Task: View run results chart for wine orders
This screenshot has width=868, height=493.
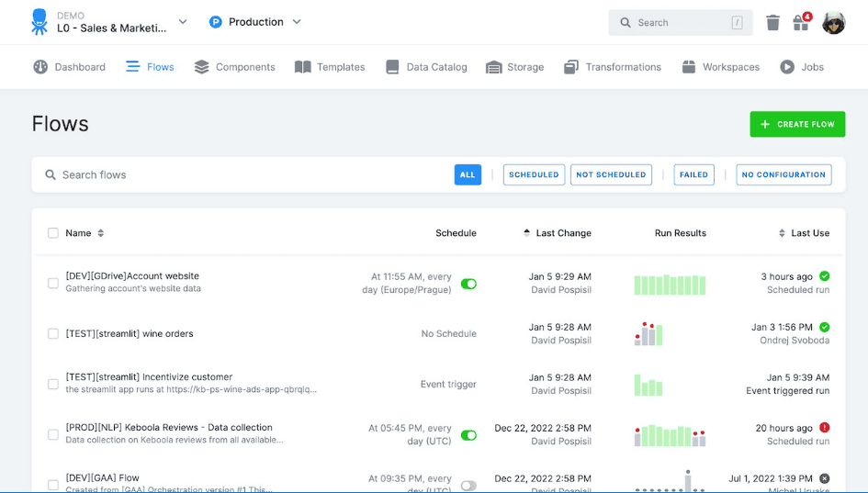Action: (648, 334)
